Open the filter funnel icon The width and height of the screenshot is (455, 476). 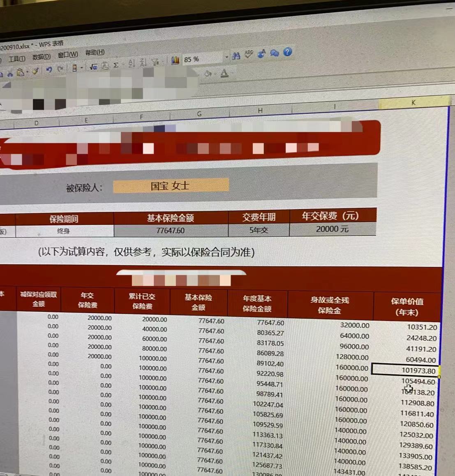pyautogui.click(x=155, y=62)
